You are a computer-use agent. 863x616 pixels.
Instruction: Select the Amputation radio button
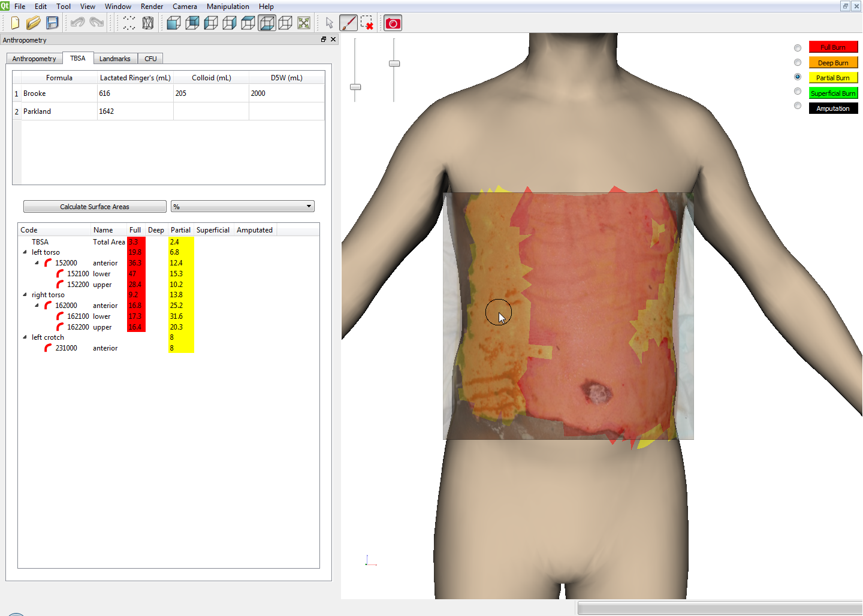(798, 105)
